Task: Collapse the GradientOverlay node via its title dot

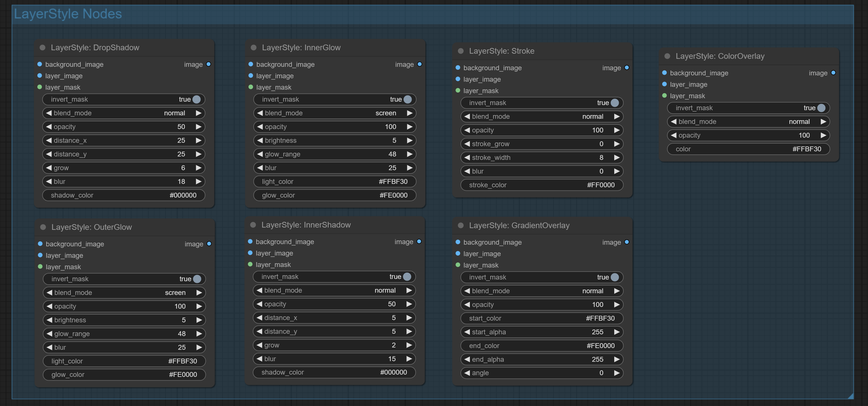Action: [x=461, y=225]
